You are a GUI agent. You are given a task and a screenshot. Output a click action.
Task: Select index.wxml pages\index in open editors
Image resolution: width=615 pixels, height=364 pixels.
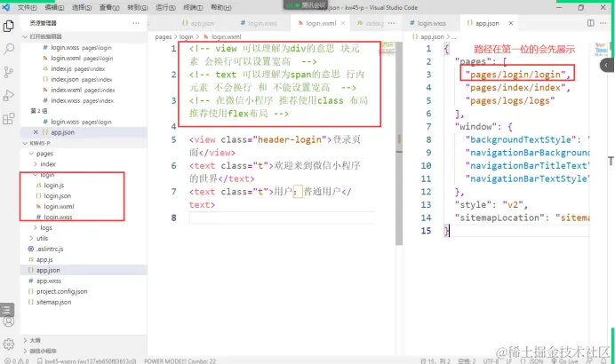[84, 90]
